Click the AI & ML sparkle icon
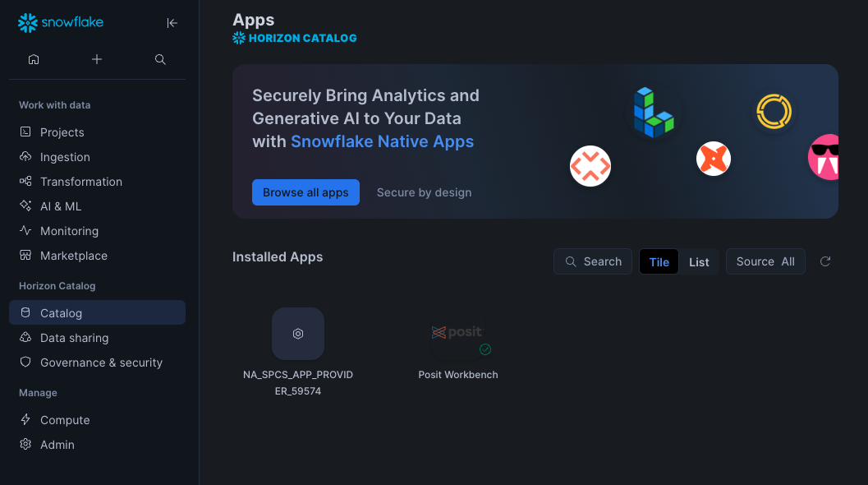Viewport: 868px width, 485px height. [x=25, y=206]
